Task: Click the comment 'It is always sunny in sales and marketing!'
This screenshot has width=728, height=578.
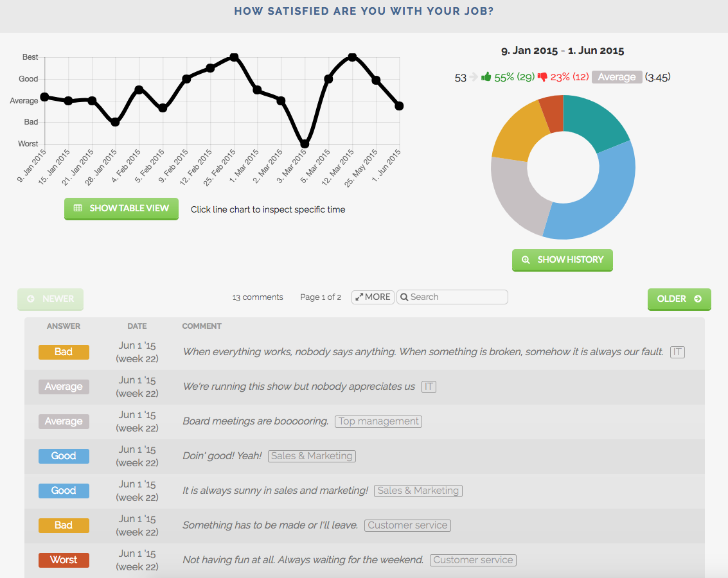Action: [275, 491]
